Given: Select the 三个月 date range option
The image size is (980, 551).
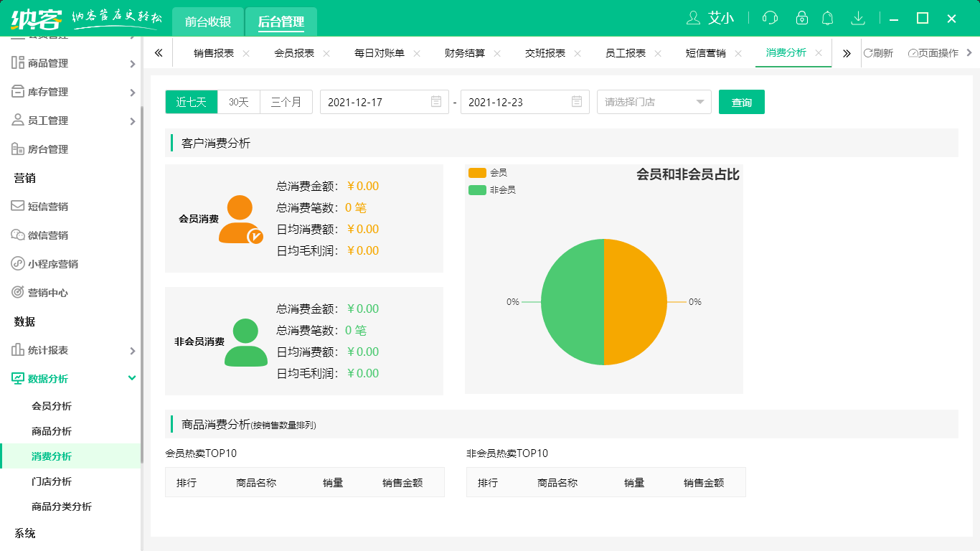Looking at the screenshot, I should [x=286, y=102].
